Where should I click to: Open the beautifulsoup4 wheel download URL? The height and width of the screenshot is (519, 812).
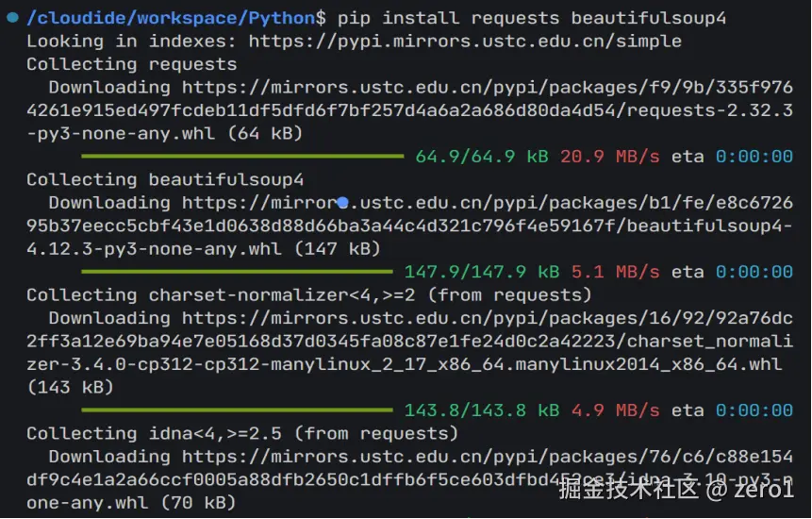click(409, 226)
